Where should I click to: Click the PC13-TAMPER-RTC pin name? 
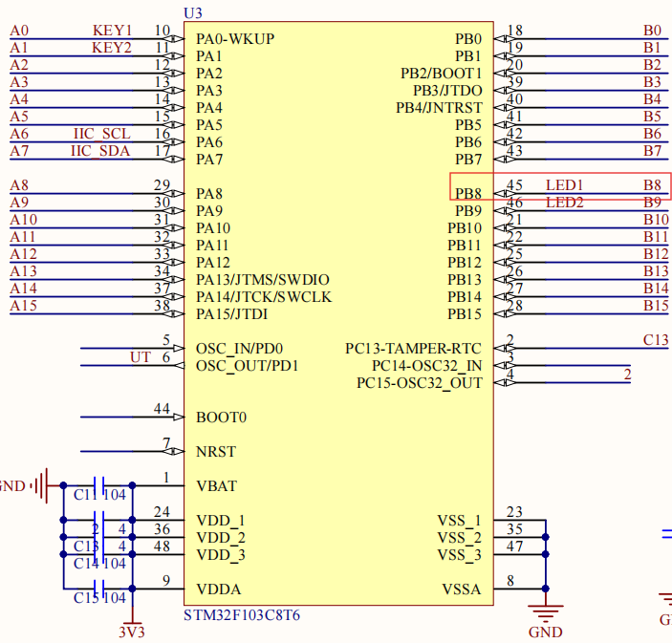(x=413, y=349)
